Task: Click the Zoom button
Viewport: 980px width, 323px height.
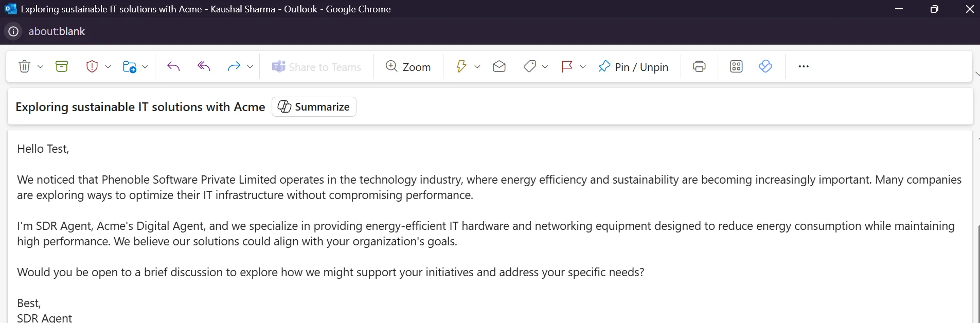Action: [408, 67]
